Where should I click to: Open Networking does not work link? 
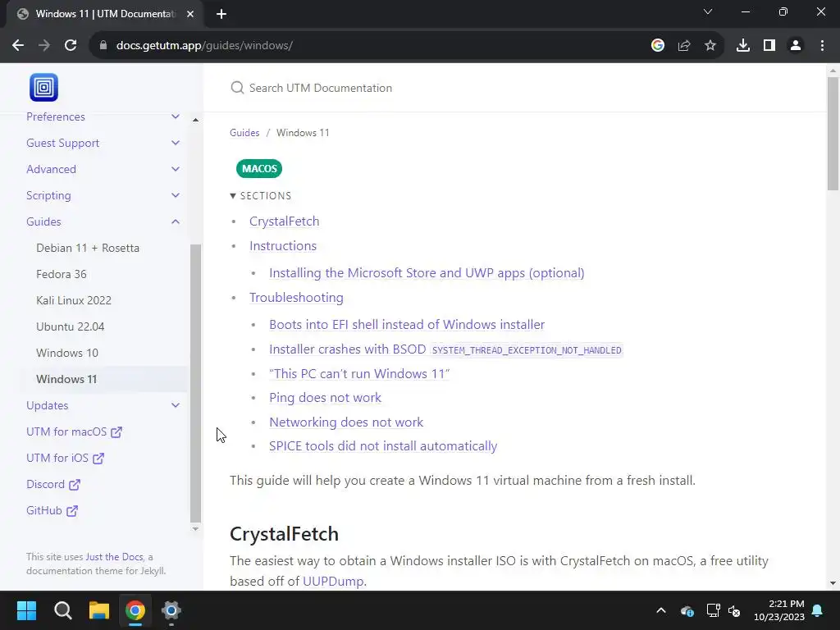[x=346, y=422]
